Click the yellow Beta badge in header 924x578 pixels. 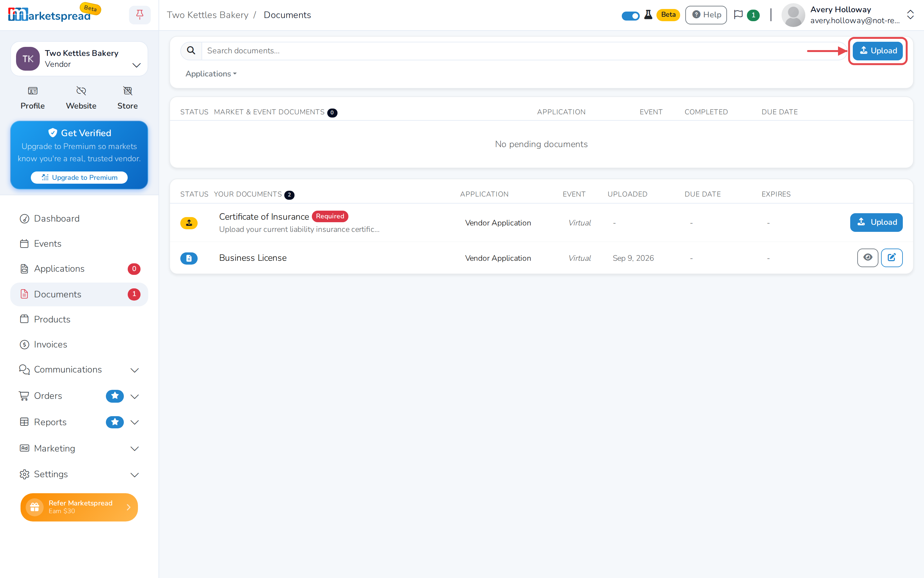click(668, 15)
